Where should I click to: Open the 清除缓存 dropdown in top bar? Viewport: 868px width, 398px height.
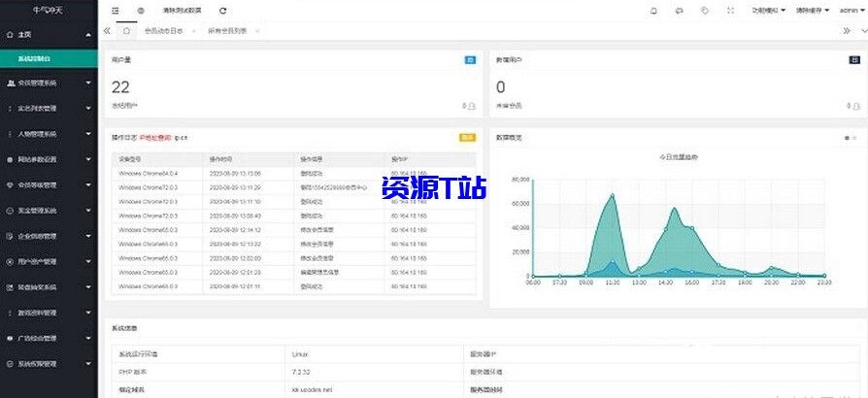(813, 11)
